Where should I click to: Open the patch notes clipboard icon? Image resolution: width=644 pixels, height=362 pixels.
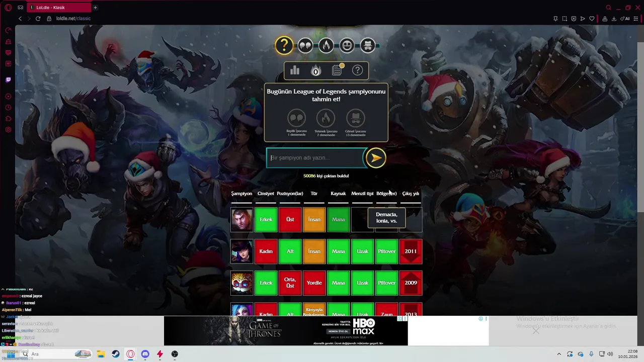(337, 70)
